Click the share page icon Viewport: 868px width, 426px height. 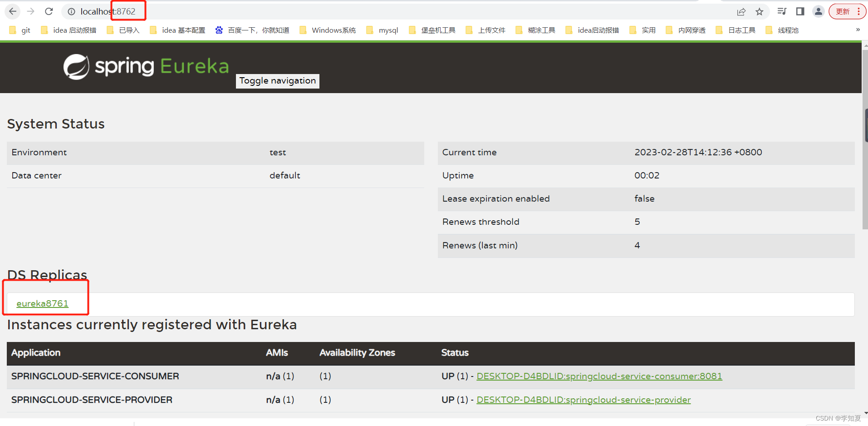click(741, 12)
